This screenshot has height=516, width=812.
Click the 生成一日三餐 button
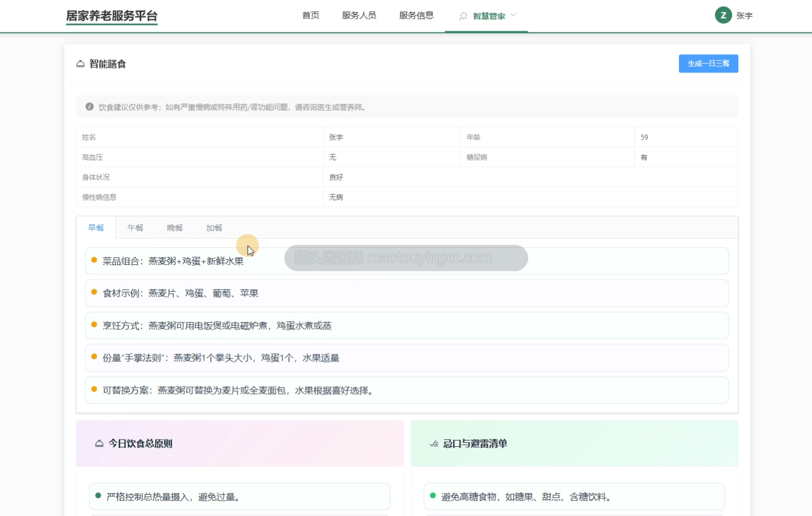click(708, 63)
